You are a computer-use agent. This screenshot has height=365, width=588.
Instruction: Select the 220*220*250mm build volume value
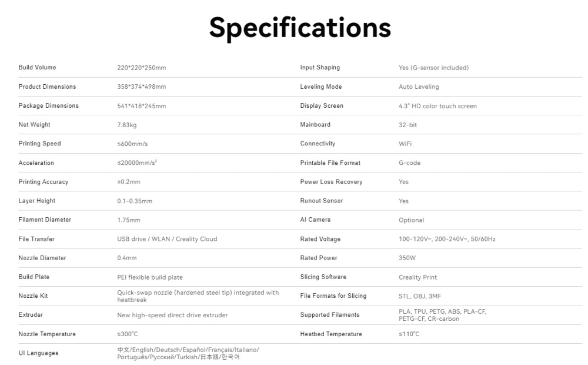[142, 68]
